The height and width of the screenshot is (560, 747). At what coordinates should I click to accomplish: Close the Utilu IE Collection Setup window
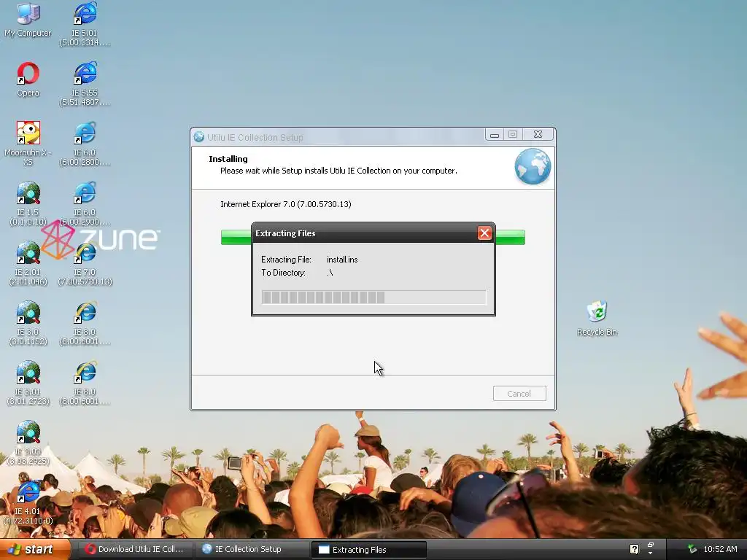coord(538,135)
